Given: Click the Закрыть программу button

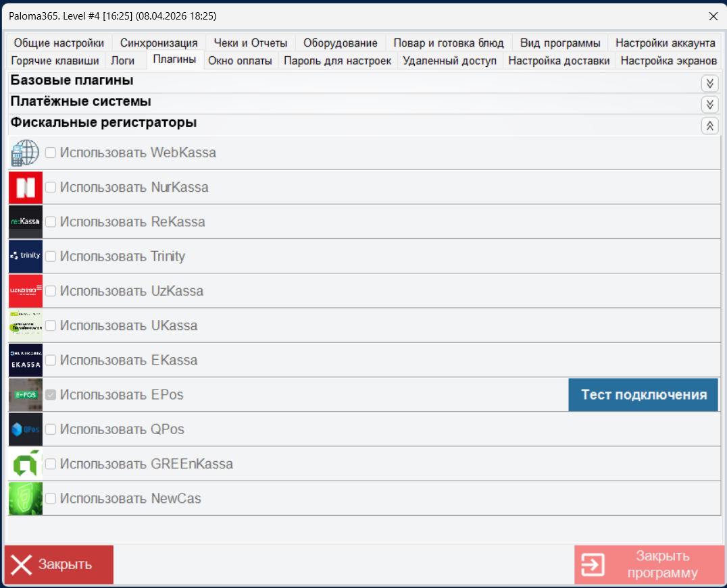Looking at the screenshot, I should (x=649, y=564).
